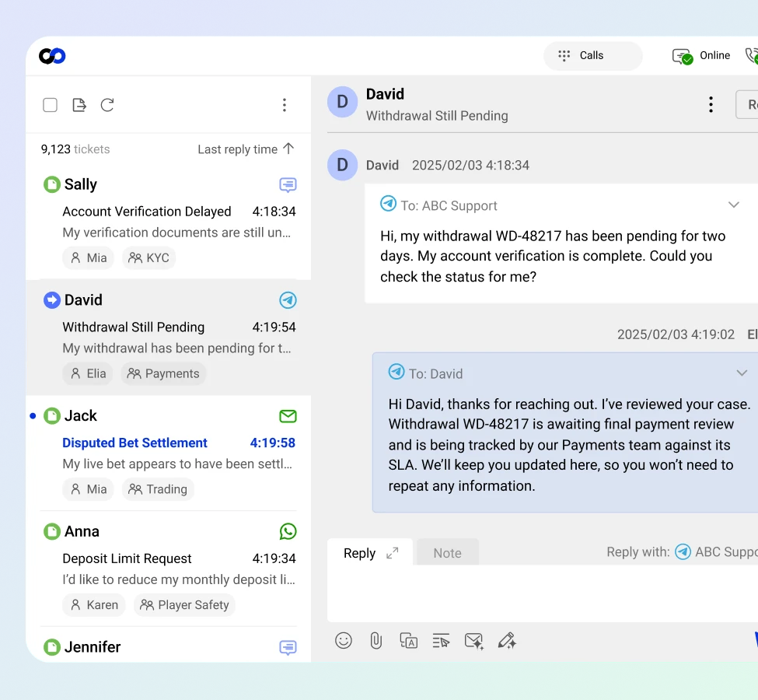Image resolution: width=758 pixels, height=700 pixels.
Task: Click the email icon on Jack's ticket
Action: tap(288, 416)
